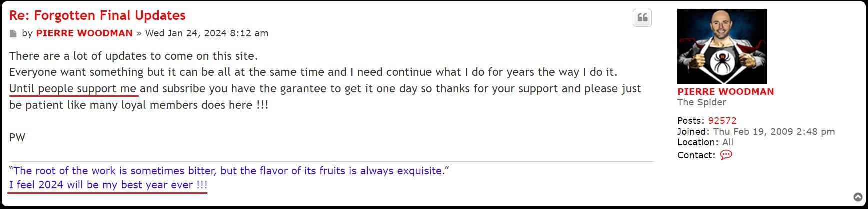
Task: Click the first line about updates to come
Action: point(133,56)
